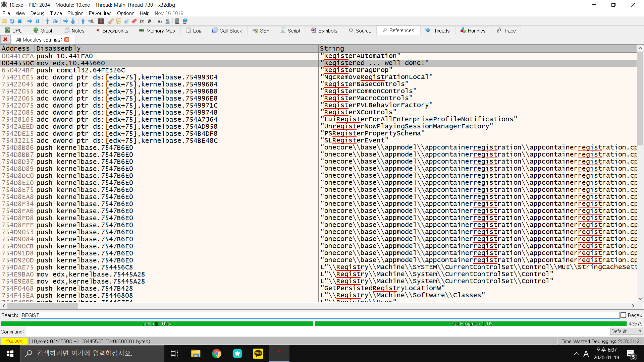Select the "RegisterAutomation" string row
Image resolution: width=644 pixels, height=362 pixels.
pyautogui.click(x=318, y=56)
